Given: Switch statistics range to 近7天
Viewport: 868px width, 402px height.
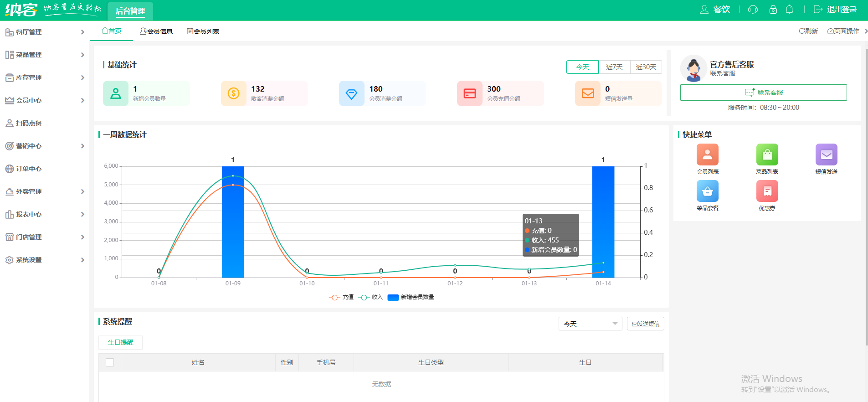Looking at the screenshot, I should click(614, 67).
